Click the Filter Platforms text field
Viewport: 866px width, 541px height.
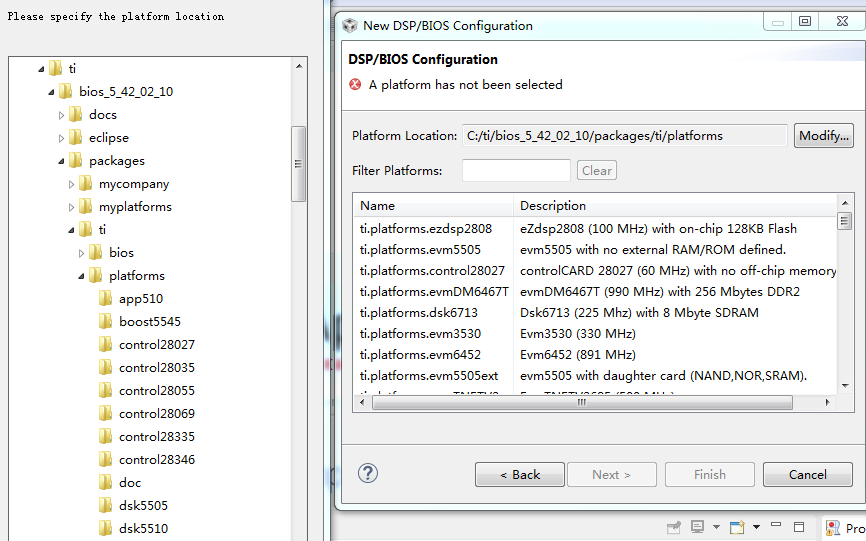pos(516,171)
